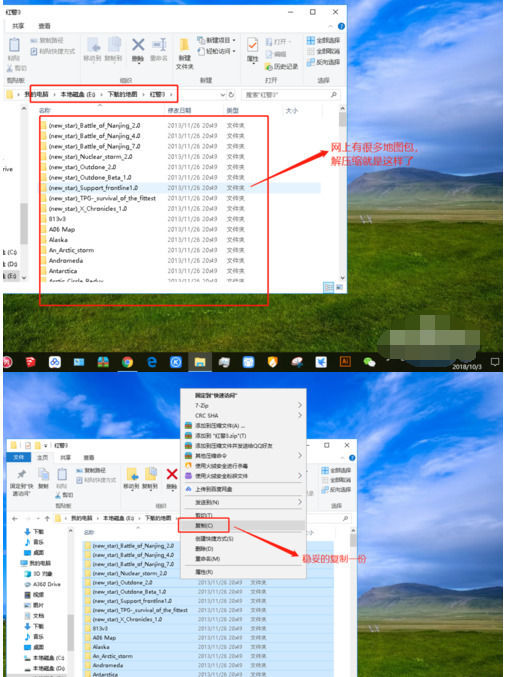This screenshot has width=505, height=677.
Task: Click the refresh button beside the address bar
Action: click(232, 95)
